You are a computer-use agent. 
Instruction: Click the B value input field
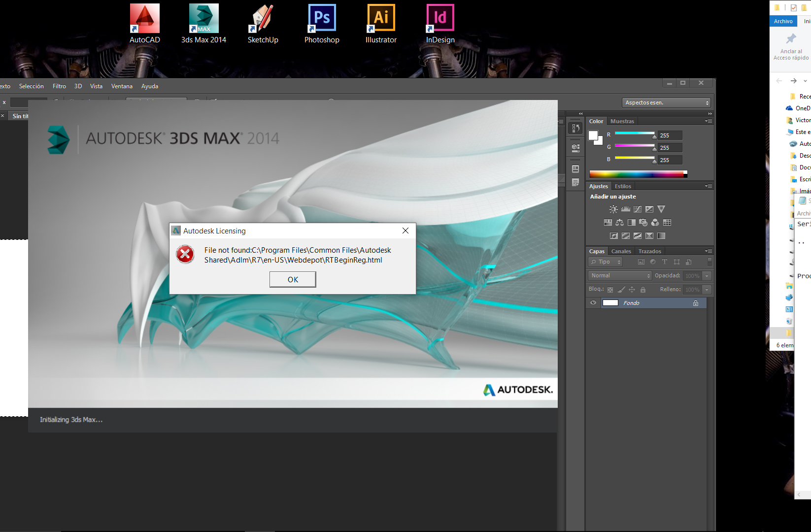pyautogui.click(x=670, y=160)
